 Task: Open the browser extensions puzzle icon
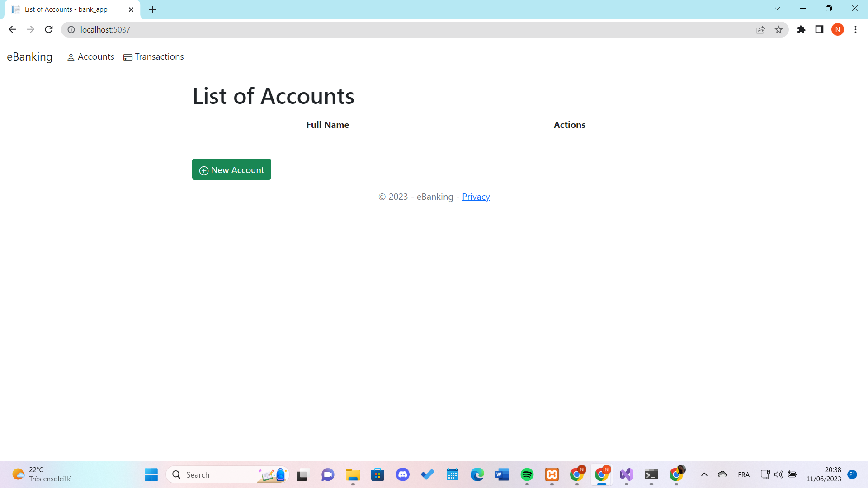pyautogui.click(x=801, y=30)
